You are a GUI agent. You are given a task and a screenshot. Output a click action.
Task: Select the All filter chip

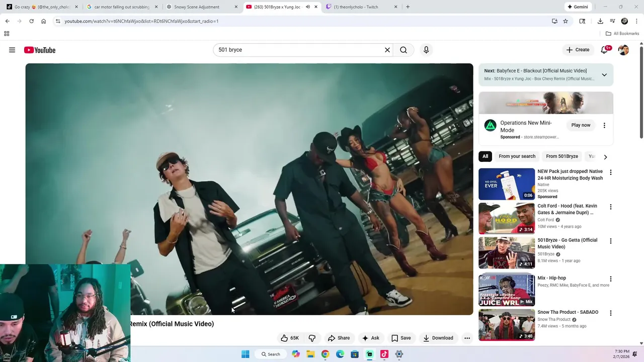[486, 156]
